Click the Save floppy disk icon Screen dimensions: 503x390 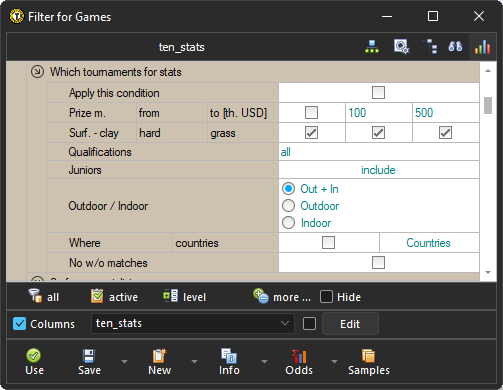(x=89, y=356)
